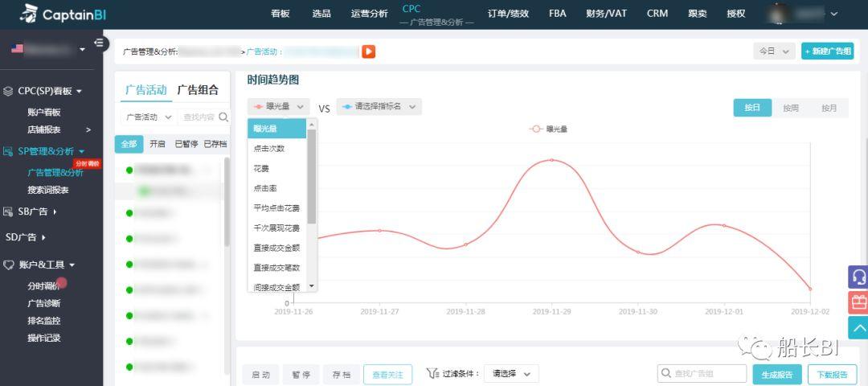868x386 pixels.
Task: Open the 授权 top menu
Action: click(736, 14)
